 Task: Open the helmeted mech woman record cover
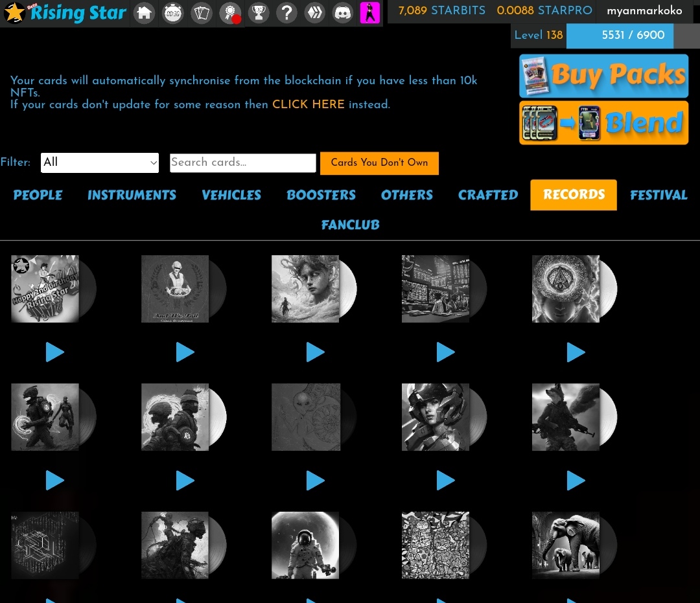coord(436,417)
